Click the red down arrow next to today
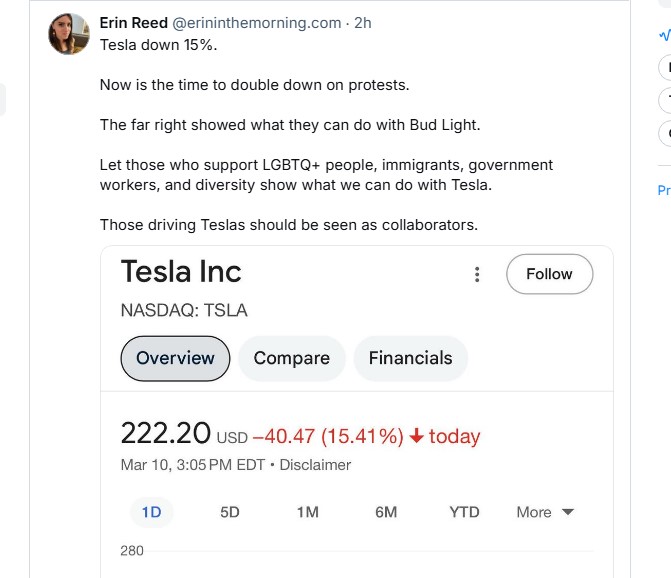Viewport: 671px width, 578px height. pos(417,437)
